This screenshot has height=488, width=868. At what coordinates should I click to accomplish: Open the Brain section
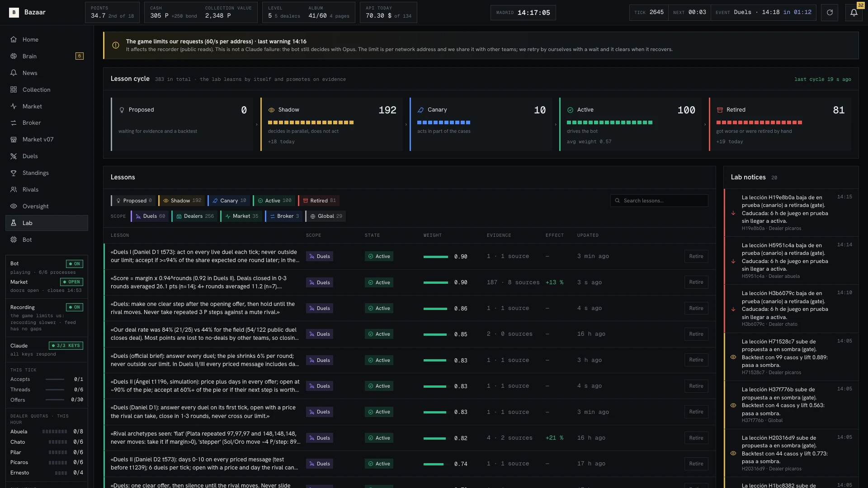tap(47, 56)
